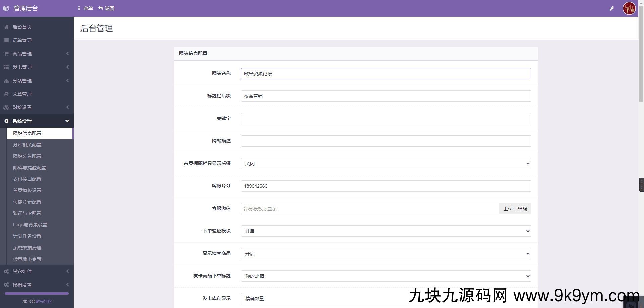Screen dimensions: 644x308
Task: Expand the 商品管理 submenu chevron
Action: (67, 54)
